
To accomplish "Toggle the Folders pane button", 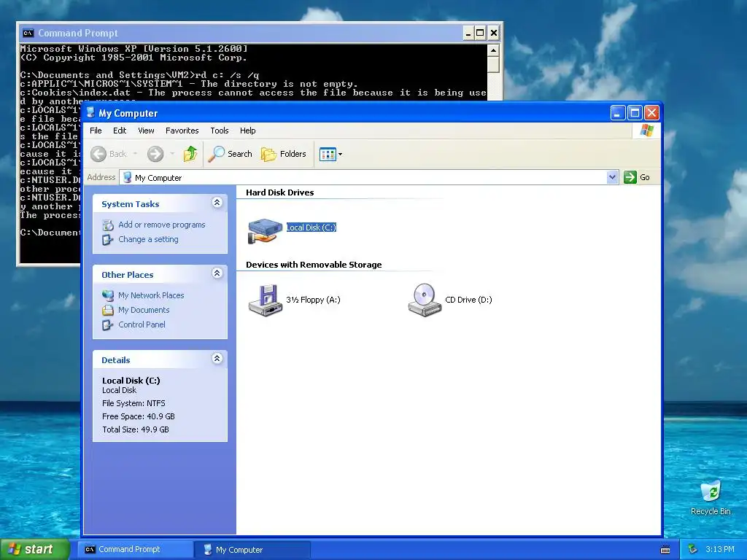I will (284, 154).
